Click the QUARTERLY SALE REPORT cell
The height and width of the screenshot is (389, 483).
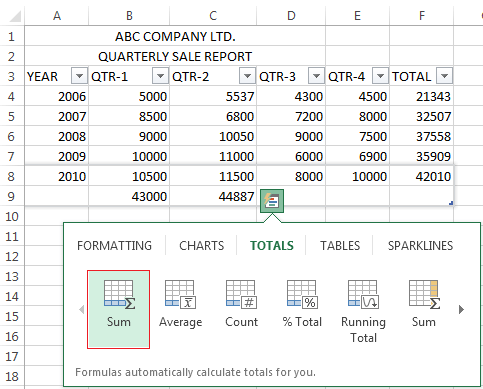(175, 56)
